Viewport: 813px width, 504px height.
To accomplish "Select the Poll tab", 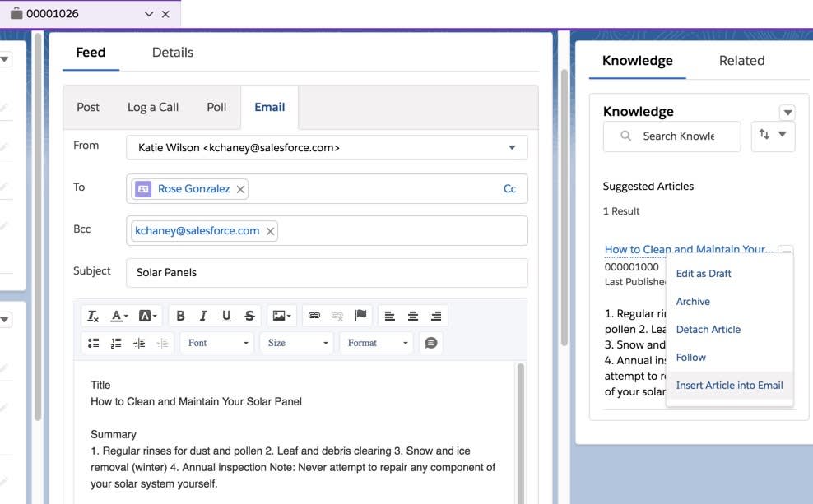I will tap(216, 107).
